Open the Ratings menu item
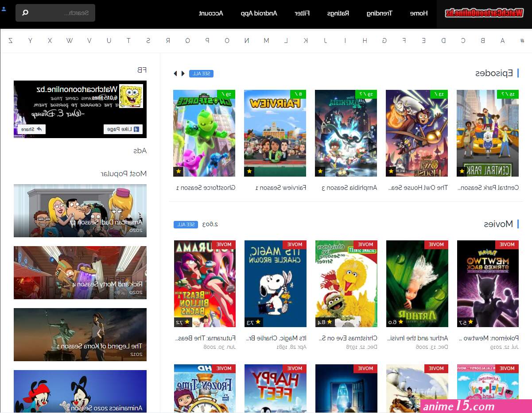 pos(338,13)
